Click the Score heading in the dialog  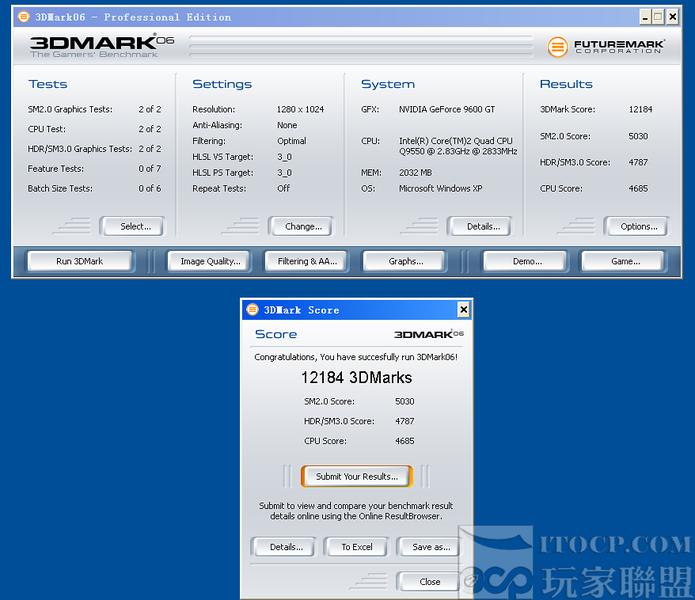coord(276,334)
